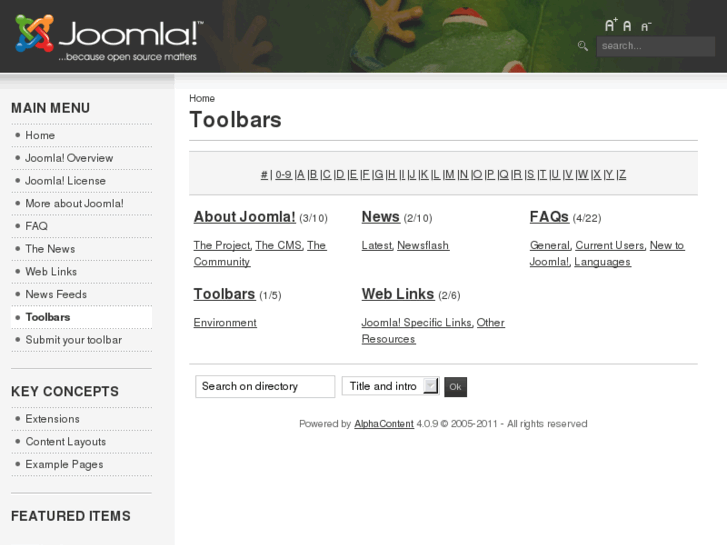This screenshot has height=545, width=727.
Task: Filter directory by letter M
Action: (x=450, y=174)
